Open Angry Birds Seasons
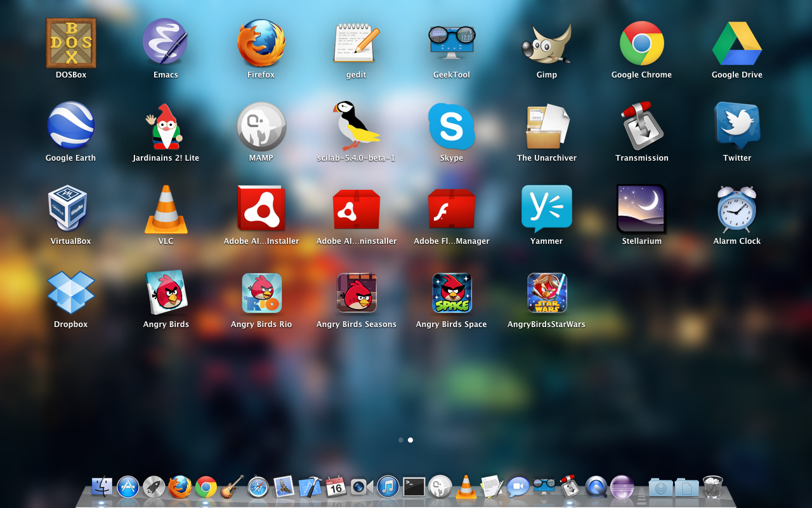 pos(357,292)
